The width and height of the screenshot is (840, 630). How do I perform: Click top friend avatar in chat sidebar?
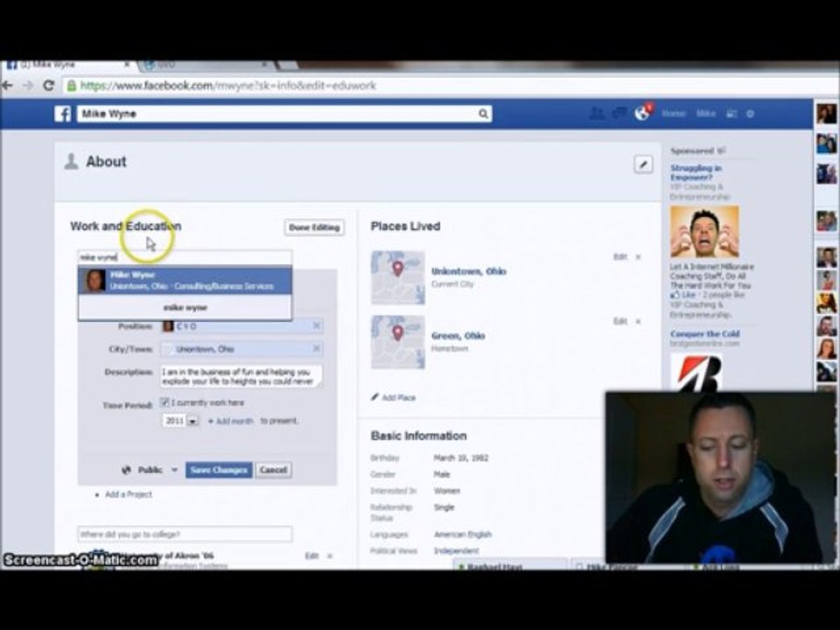(x=827, y=114)
